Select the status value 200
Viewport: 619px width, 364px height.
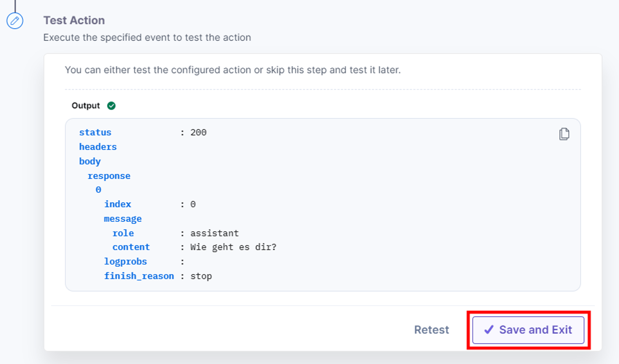click(198, 132)
